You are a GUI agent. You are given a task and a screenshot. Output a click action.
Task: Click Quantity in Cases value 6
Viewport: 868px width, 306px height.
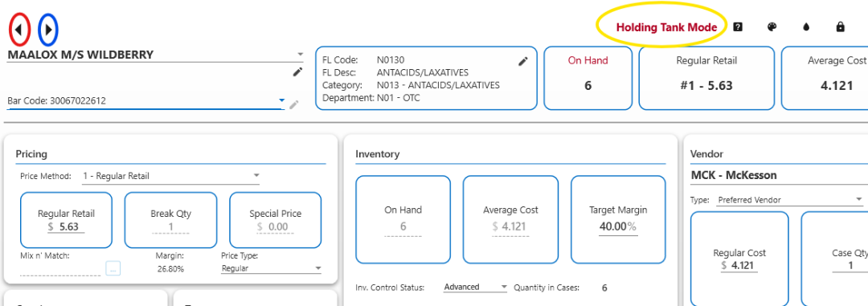pos(604,288)
